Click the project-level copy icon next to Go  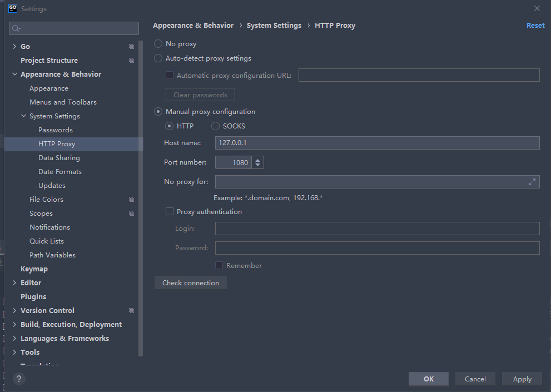click(x=131, y=46)
